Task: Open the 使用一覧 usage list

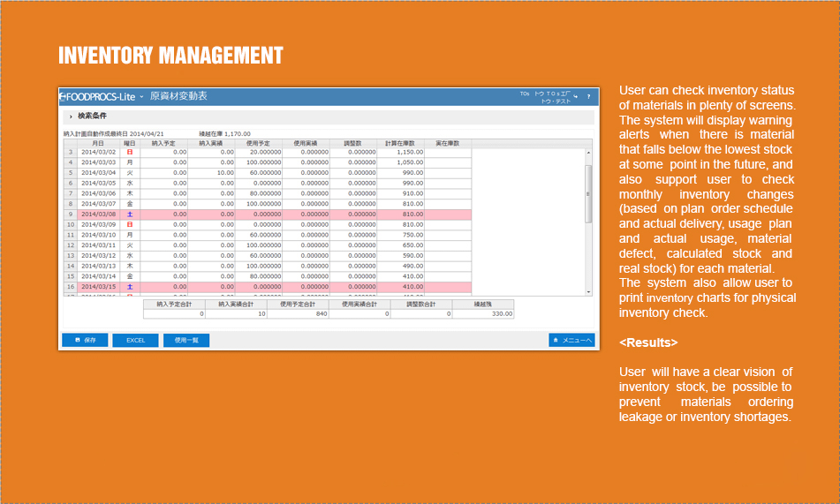Action: click(186, 340)
